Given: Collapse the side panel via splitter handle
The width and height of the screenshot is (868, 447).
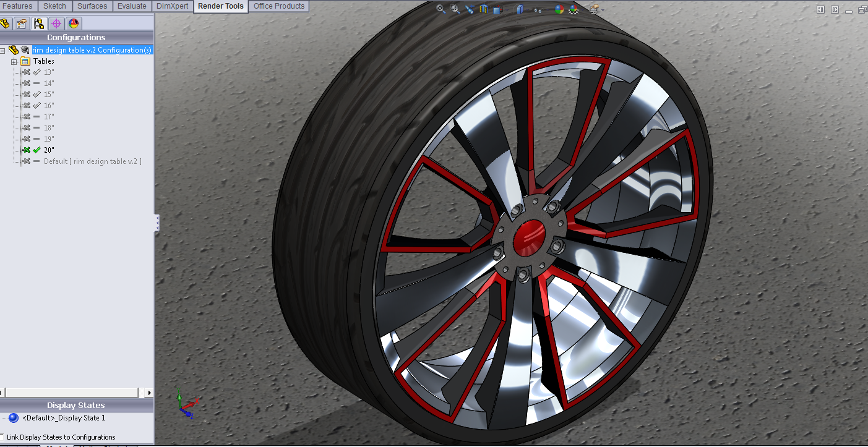Looking at the screenshot, I should 157,223.
